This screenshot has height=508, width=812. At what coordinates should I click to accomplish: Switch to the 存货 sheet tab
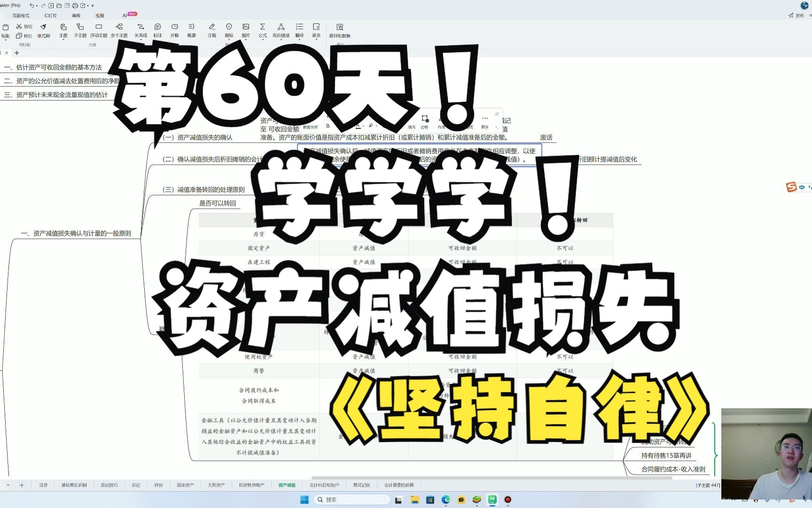(x=158, y=485)
